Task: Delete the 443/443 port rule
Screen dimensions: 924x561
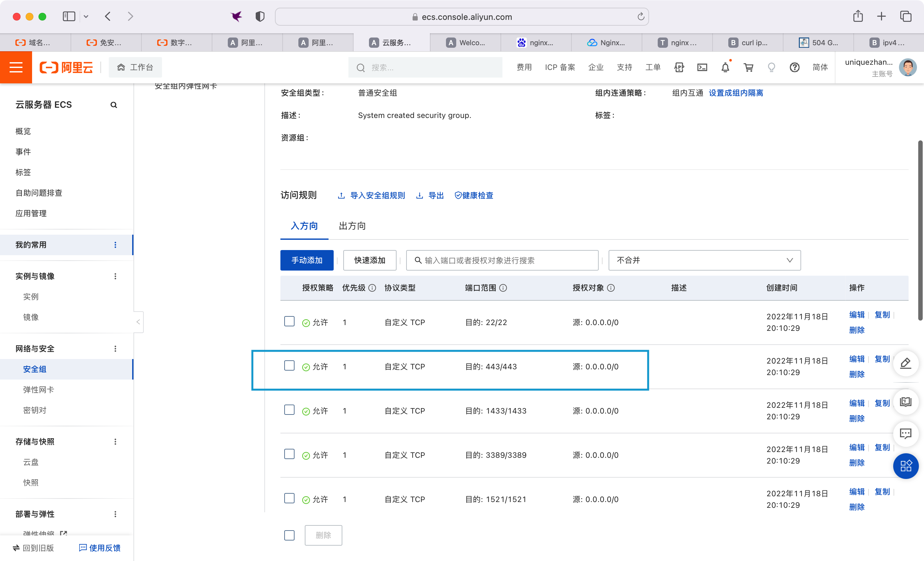Action: pos(857,374)
